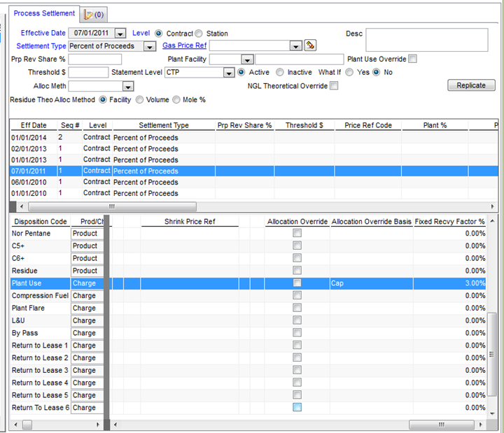Open the Effective Date dropdown
Image resolution: width=504 pixels, height=433 pixels.
click(x=120, y=34)
